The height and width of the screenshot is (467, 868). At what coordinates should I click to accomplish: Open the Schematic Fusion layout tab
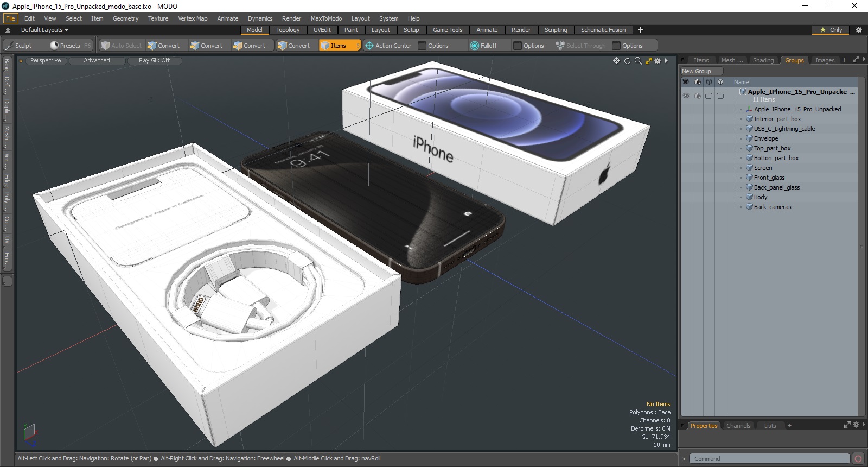click(x=603, y=30)
